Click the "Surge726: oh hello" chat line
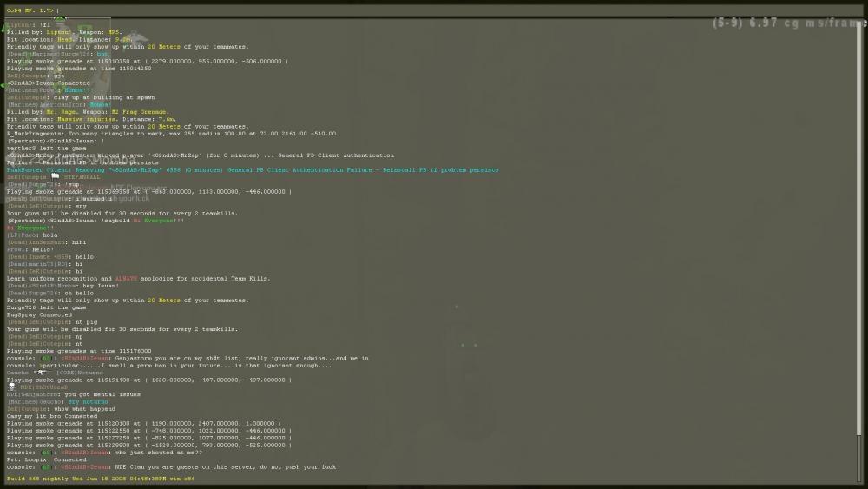 pos(50,293)
